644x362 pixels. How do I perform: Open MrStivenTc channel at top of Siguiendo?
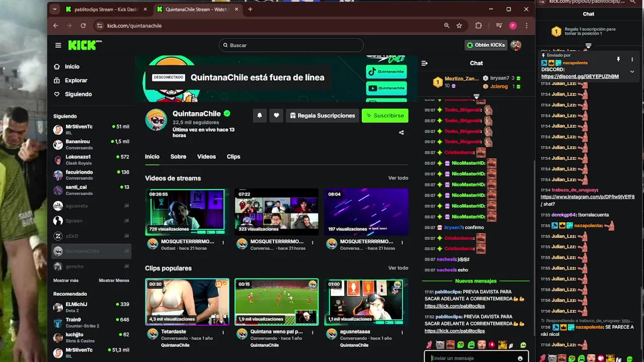click(x=92, y=129)
